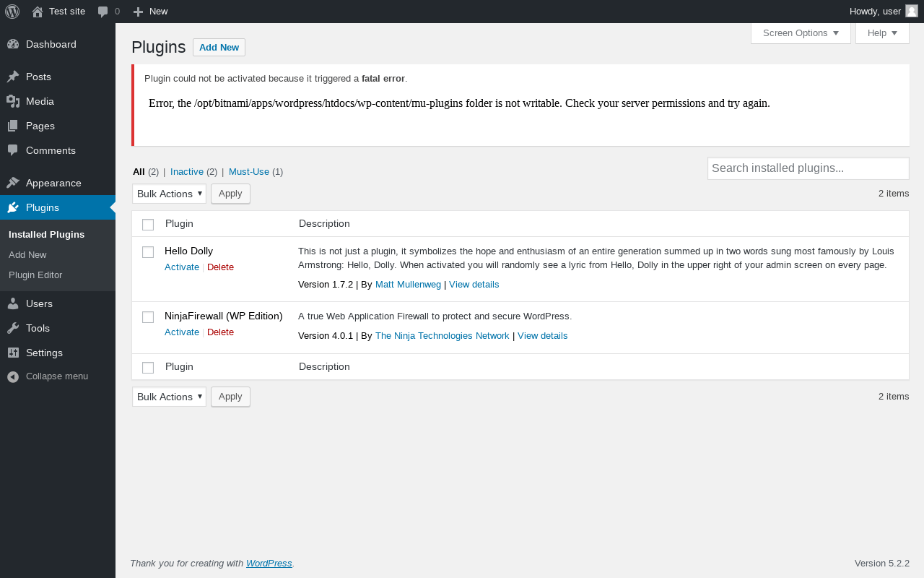Expand the Screen Options panel
Screen dimensions: 924x578
[x=800, y=33]
